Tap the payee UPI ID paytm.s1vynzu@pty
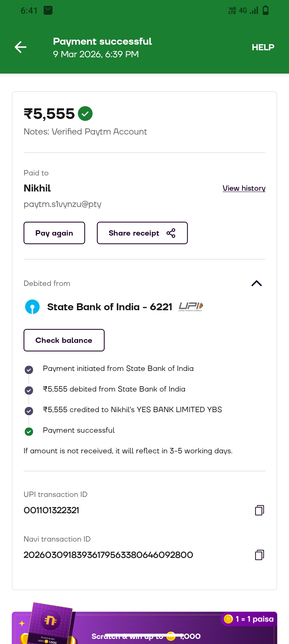Screen dimensions: 289x644 pos(62,204)
